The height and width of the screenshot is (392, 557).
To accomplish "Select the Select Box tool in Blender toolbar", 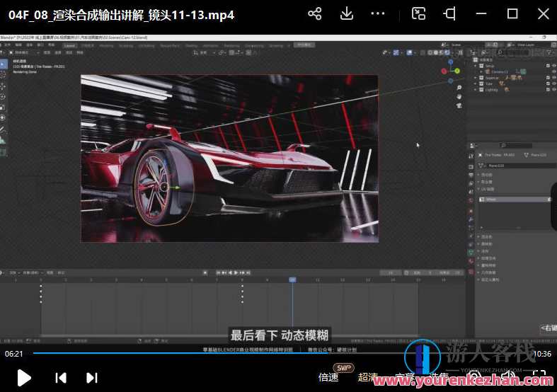I will [4, 64].
